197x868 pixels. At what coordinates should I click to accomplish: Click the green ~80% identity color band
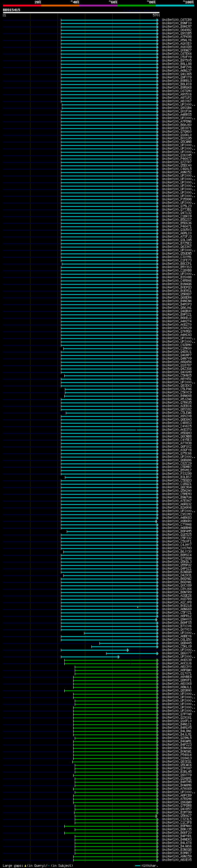(x=137, y=6)
